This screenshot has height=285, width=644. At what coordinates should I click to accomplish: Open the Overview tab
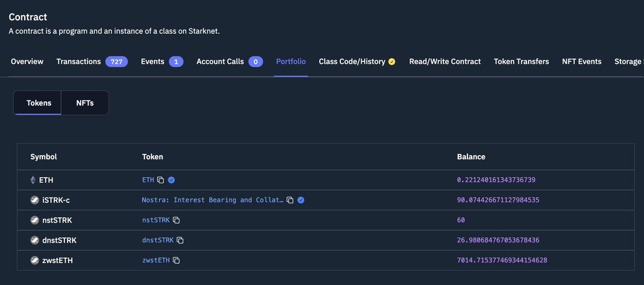coord(27,62)
